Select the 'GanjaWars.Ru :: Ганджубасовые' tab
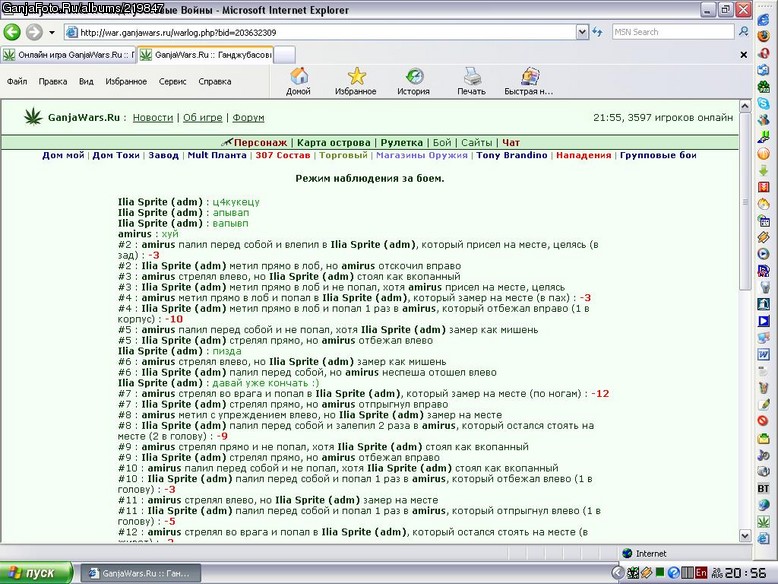This screenshot has height=584, width=778. click(x=205, y=55)
